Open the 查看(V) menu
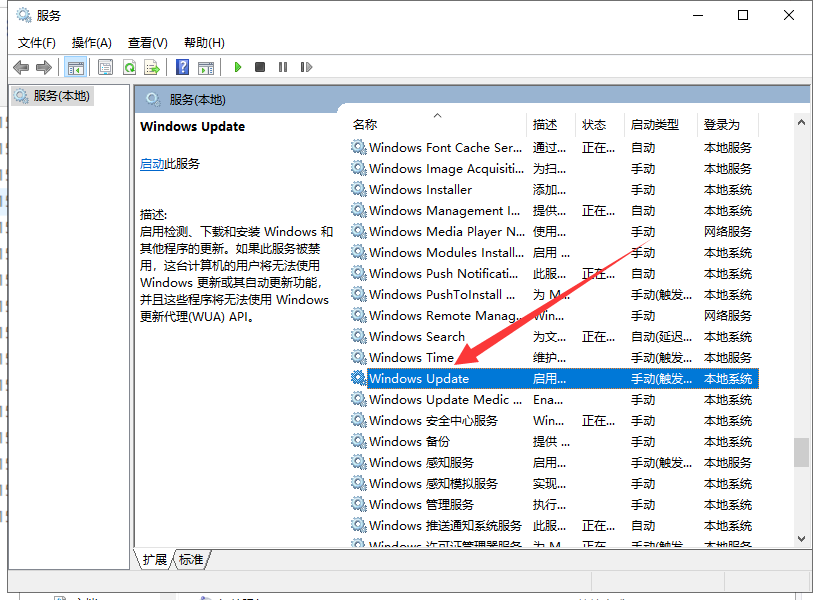 tap(147, 42)
